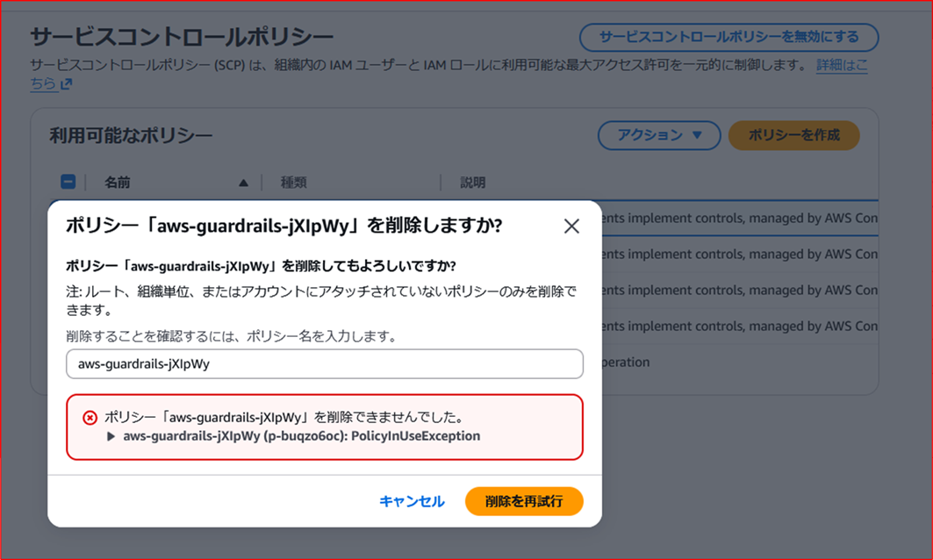
Task: Open the 詳細はこちら help link
Action: click(x=841, y=64)
